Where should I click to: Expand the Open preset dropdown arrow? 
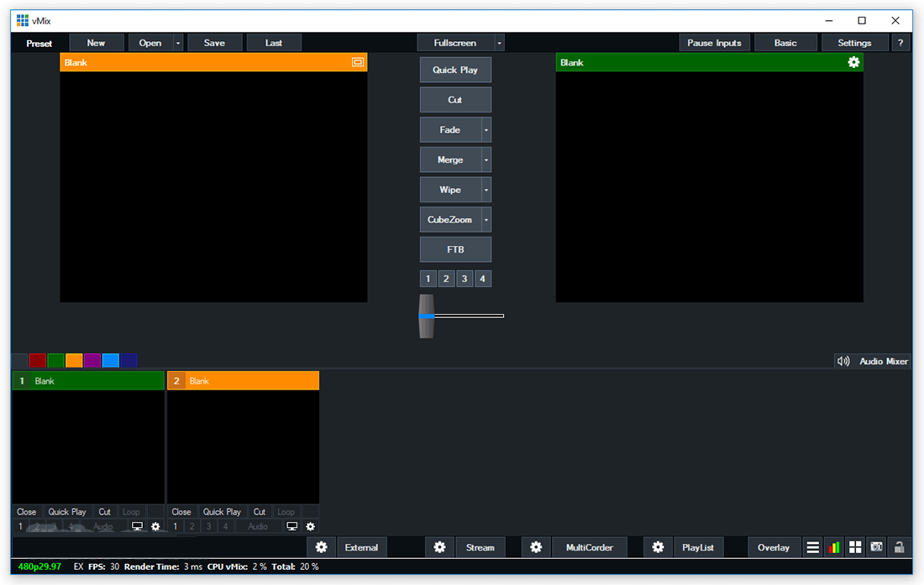click(x=178, y=43)
